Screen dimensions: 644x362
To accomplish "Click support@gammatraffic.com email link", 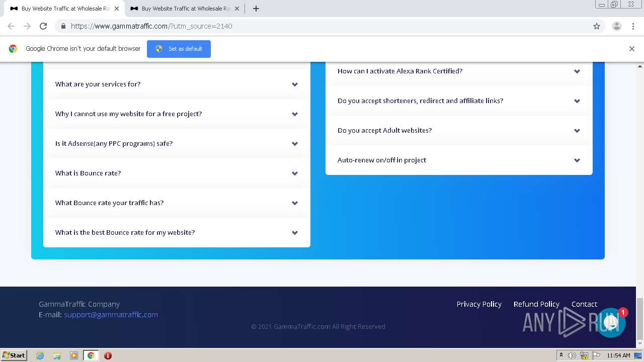I will pos(111,315).
